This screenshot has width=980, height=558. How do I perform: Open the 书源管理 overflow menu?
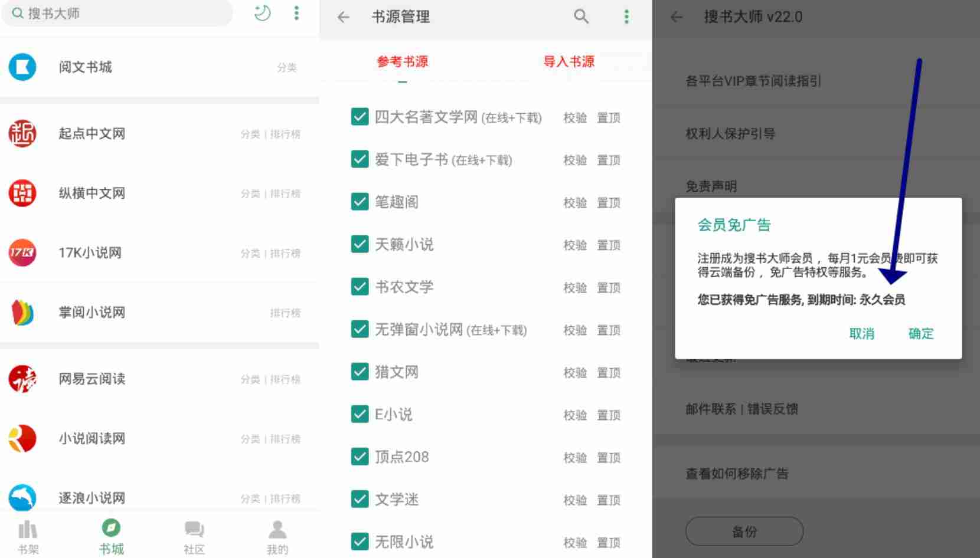pos(626,17)
